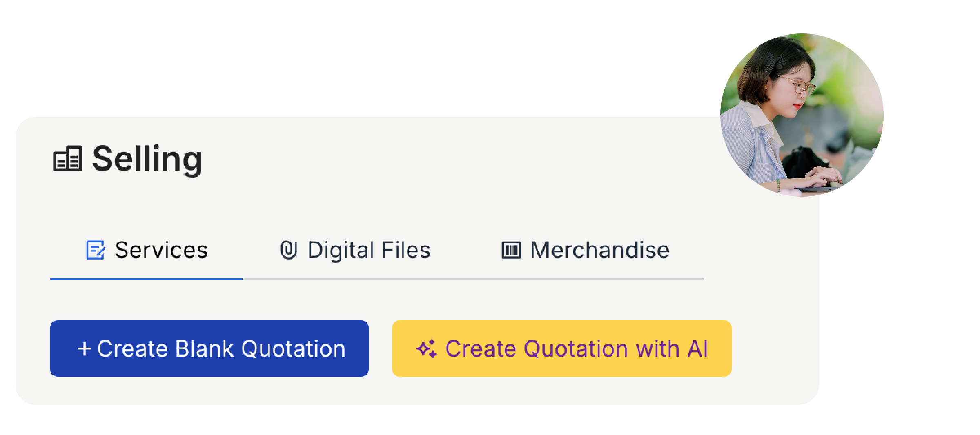The height and width of the screenshot is (435, 980).
Task: Click the blue underline beneath Services
Action: (146, 279)
